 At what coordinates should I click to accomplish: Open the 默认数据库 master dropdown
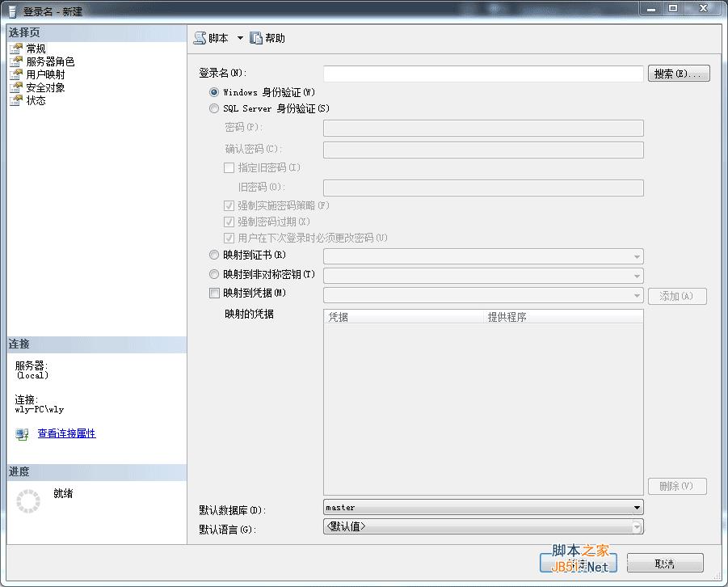[637, 507]
